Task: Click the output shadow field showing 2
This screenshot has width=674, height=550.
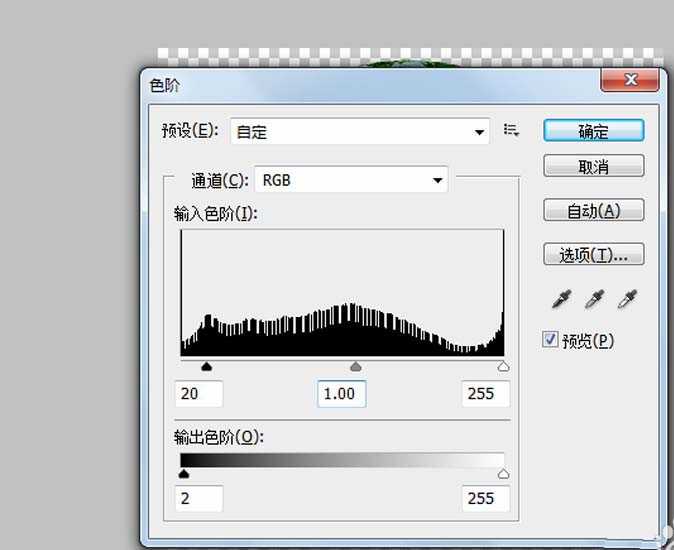Action: pyautogui.click(x=199, y=498)
